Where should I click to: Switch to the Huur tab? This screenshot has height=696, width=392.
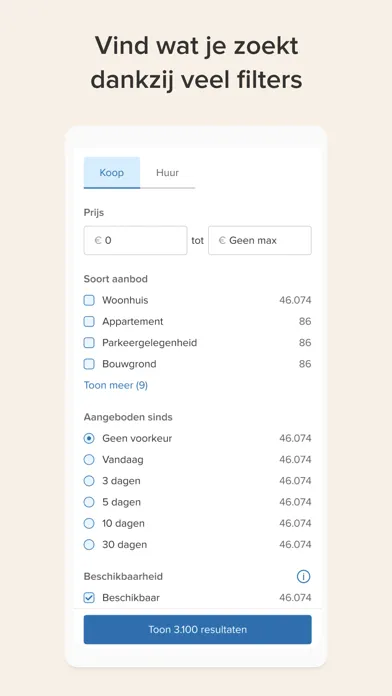(167, 173)
